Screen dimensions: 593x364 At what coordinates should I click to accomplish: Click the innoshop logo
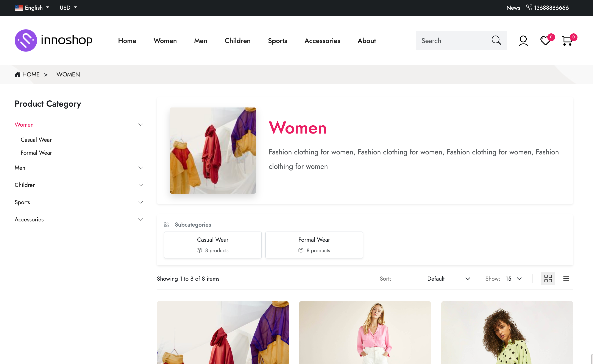click(x=53, y=40)
